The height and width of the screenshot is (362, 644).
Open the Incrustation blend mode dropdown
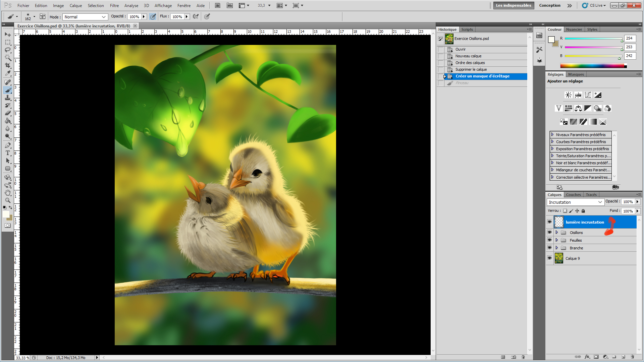(575, 202)
